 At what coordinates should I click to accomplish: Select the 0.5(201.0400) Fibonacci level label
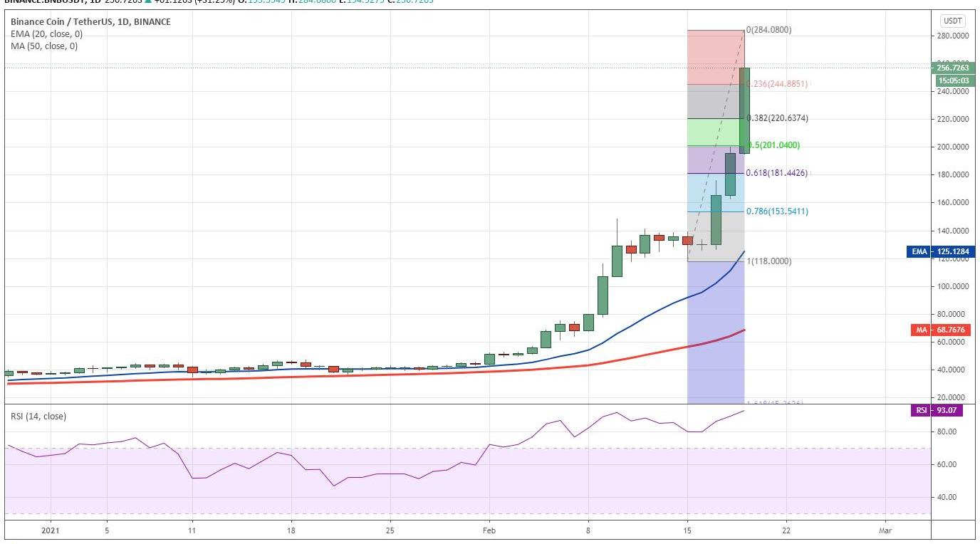(773, 145)
